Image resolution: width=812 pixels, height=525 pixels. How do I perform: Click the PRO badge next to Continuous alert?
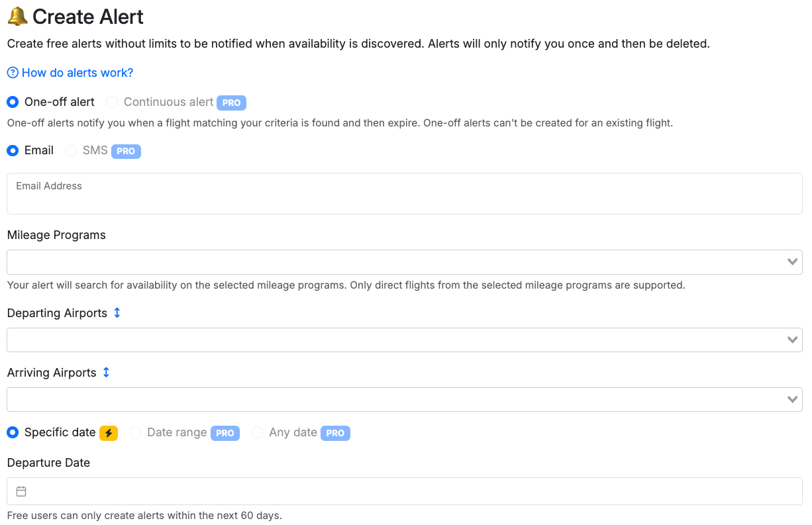click(x=231, y=103)
